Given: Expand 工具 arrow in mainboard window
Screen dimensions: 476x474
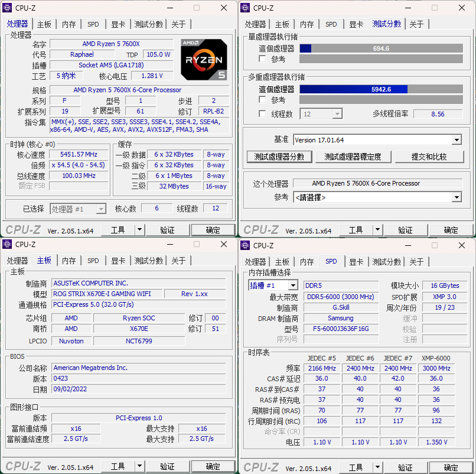Looking at the screenshot, I should [139, 466].
